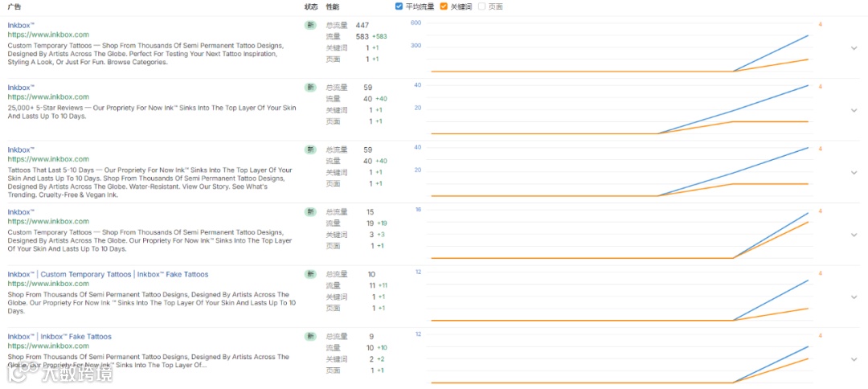Open the 'Inkbox | Inkbox Fake Tattoos' title
Viewport: 868px width, 389px height.
(59, 337)
